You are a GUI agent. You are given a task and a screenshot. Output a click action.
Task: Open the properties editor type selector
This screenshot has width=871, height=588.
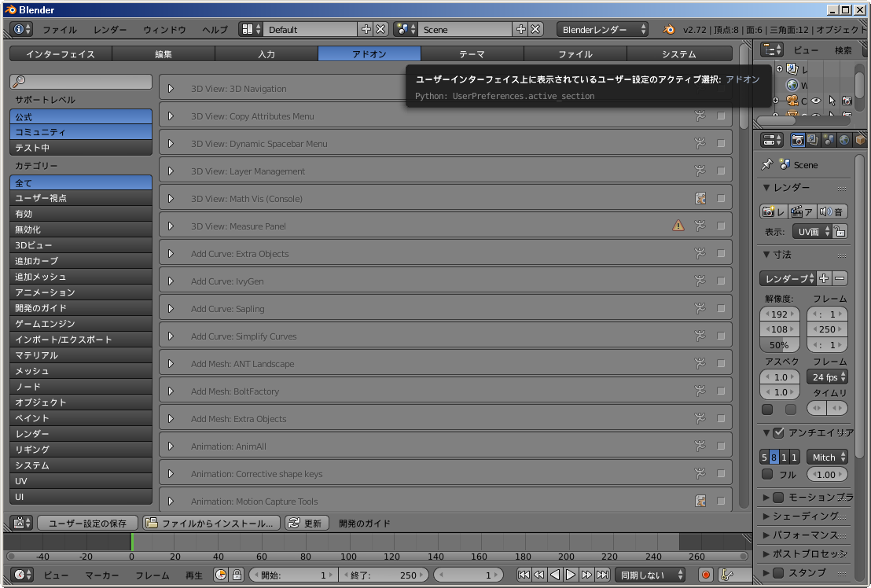pyautogui.click(x=771, y=140)
